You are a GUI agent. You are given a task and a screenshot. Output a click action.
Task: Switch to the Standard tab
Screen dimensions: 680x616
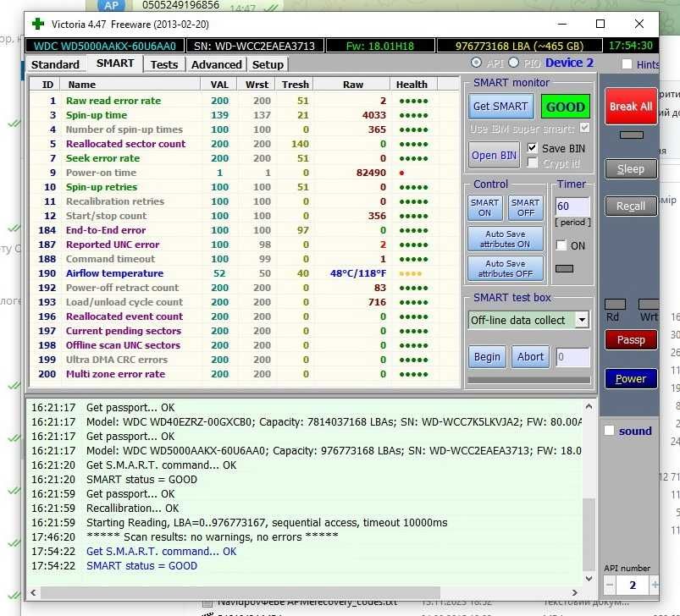[55, 64]
